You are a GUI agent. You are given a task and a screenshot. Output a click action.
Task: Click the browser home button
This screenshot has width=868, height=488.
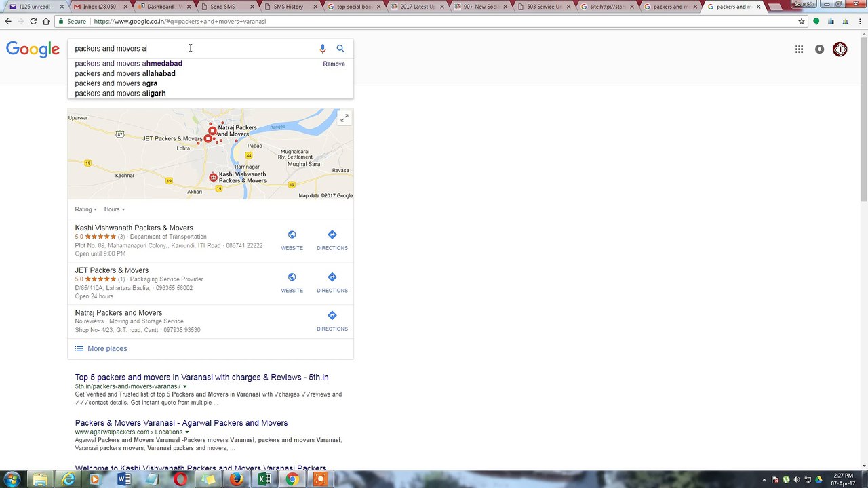pos(46,21)
